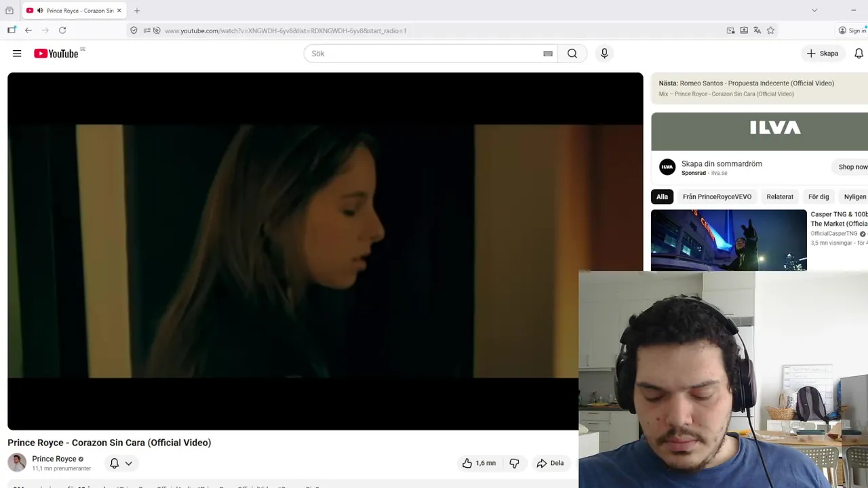Open Prince Royce channel avatar
This screenshot has width=868, height=488.
[x=17, y=462]
